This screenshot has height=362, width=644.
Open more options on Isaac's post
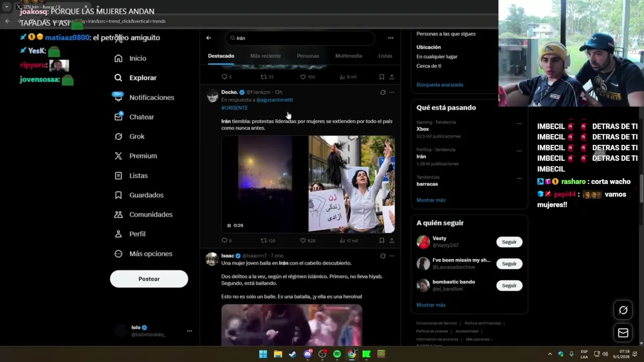click(392, 256)
